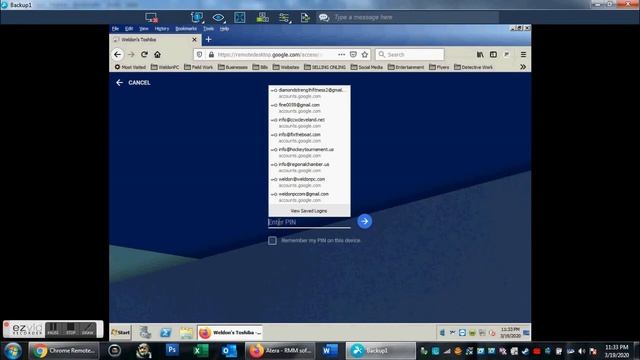The width and height of the screenshot is (640, 360).
Task: Expand the Detective Work bookmark folder
Action: (473, 67)
